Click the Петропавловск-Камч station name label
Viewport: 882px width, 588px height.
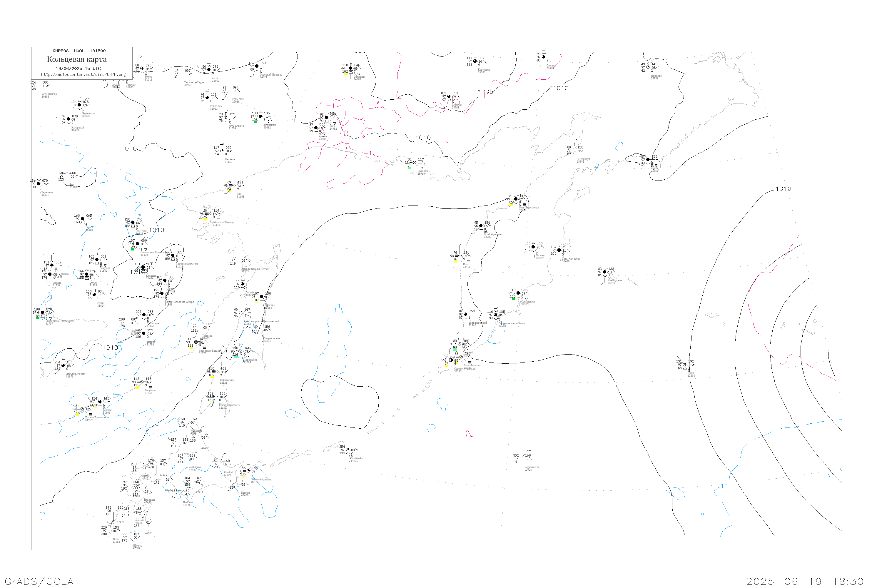512,323
